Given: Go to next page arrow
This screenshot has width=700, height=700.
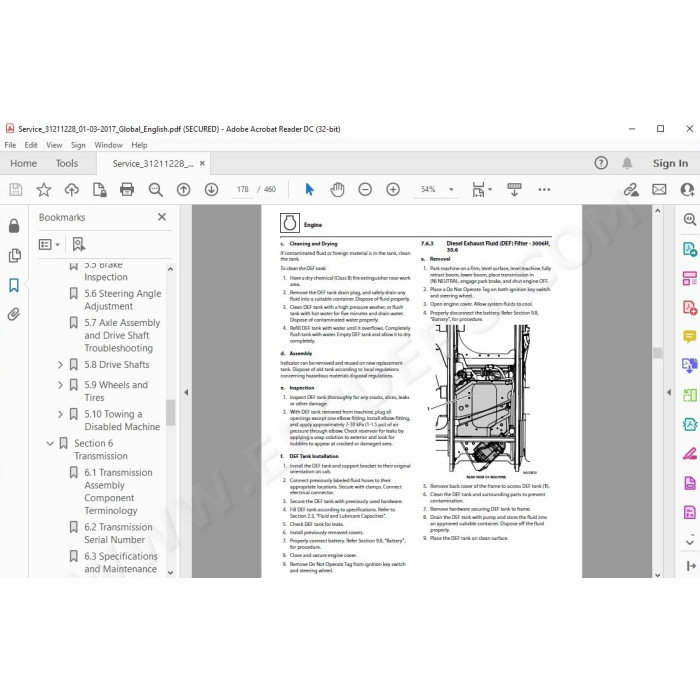Looking at the screenshot, I should [211, 190].
